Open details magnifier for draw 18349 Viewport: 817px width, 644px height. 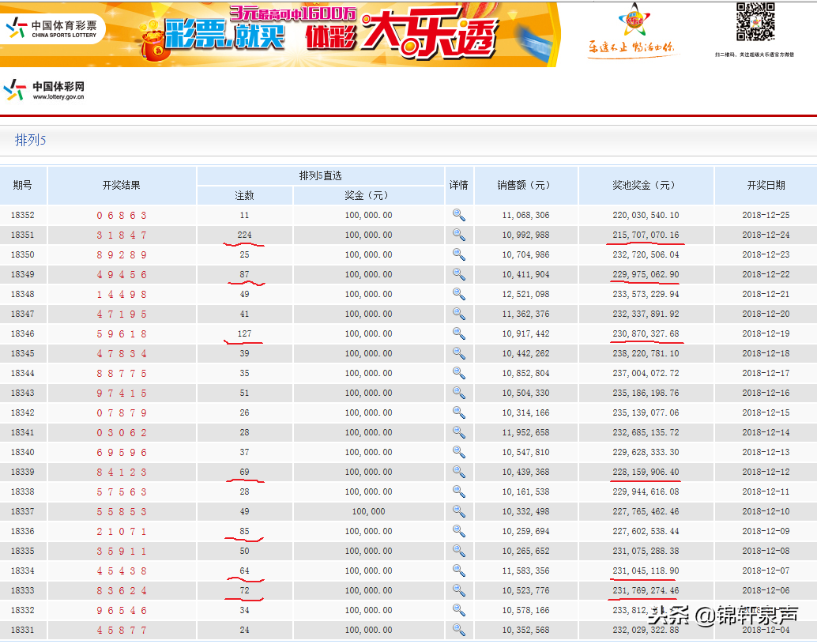click(x=458, y=274)
